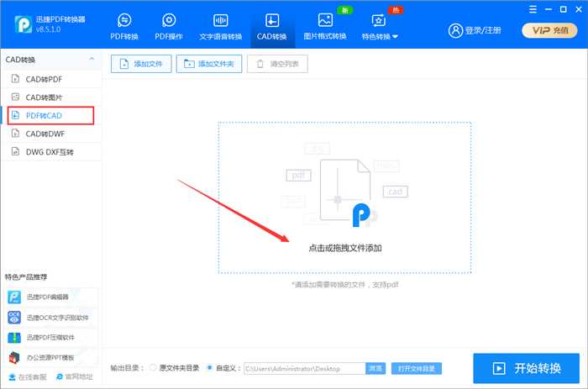
Task: Click the folder icon in 添加文件夹
Action: click(x=189, y=64)
